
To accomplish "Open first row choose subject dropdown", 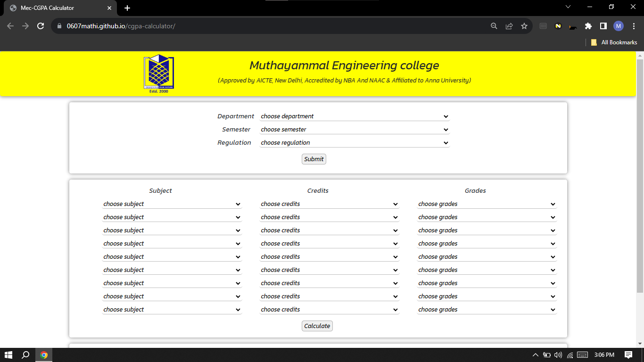I will [172, 204].
